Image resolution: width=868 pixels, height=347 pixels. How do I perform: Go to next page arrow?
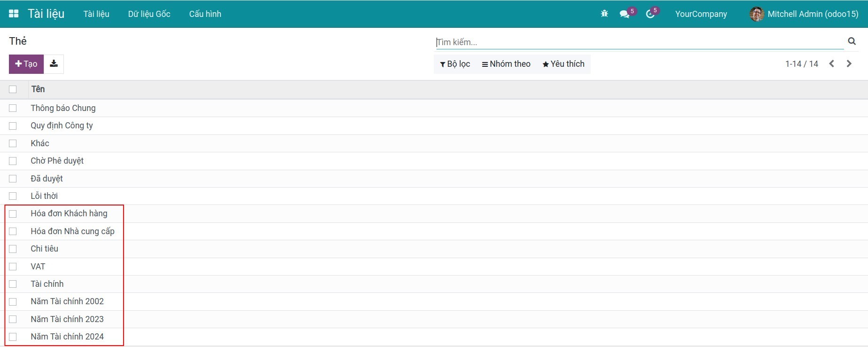tap(849, 64)
